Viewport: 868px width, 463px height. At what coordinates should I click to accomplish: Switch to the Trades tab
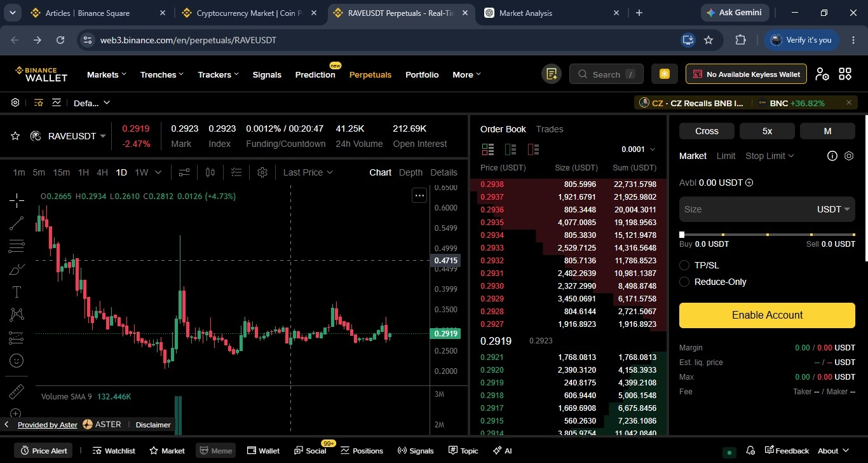click(550, 129)
